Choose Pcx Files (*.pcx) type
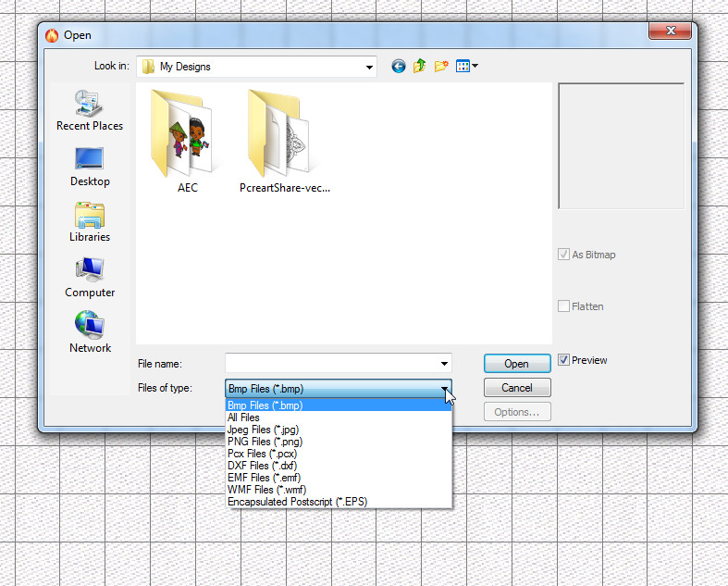728x586 pixels. pos(339,454)
